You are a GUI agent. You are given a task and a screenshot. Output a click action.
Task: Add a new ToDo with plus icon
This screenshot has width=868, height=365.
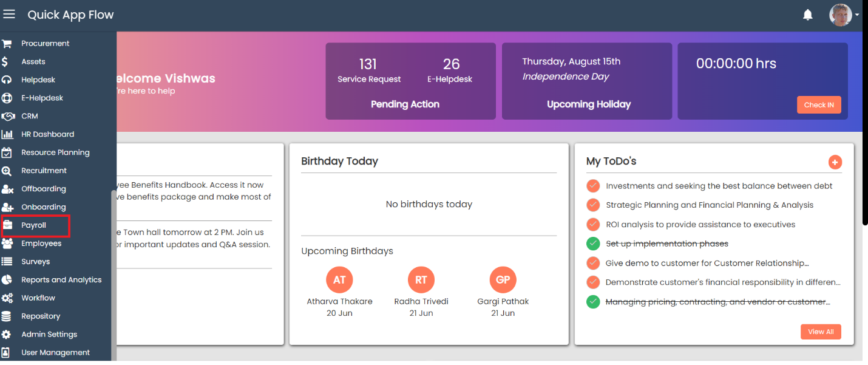(835, 162)
